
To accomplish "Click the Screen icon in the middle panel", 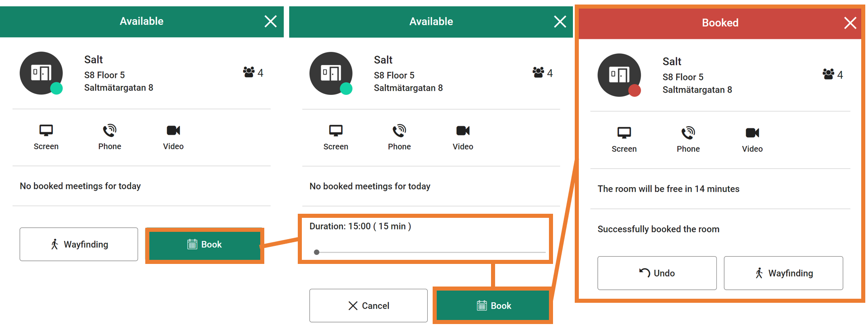I will (x=335, y=131).
